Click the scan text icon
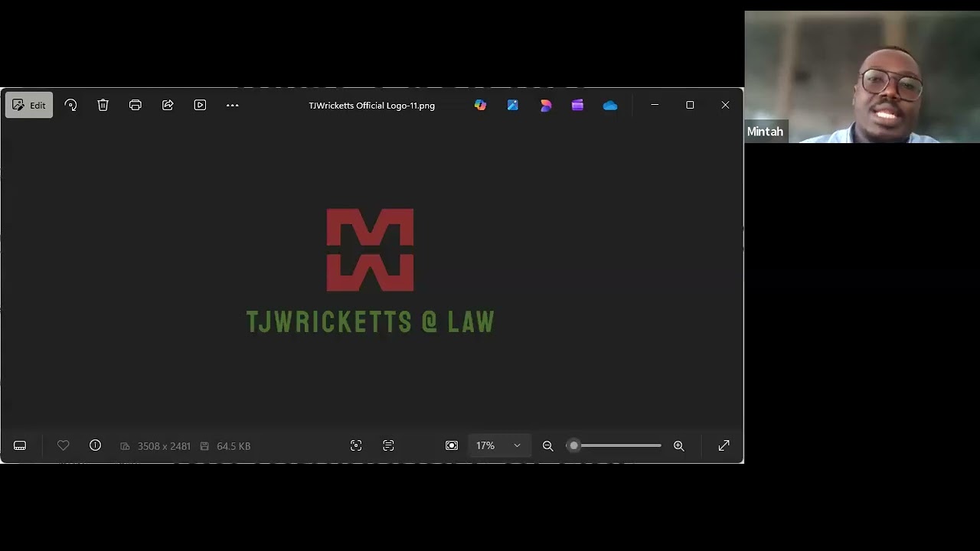Viewport: 980px width, 551px height. (x=388, y=445)
